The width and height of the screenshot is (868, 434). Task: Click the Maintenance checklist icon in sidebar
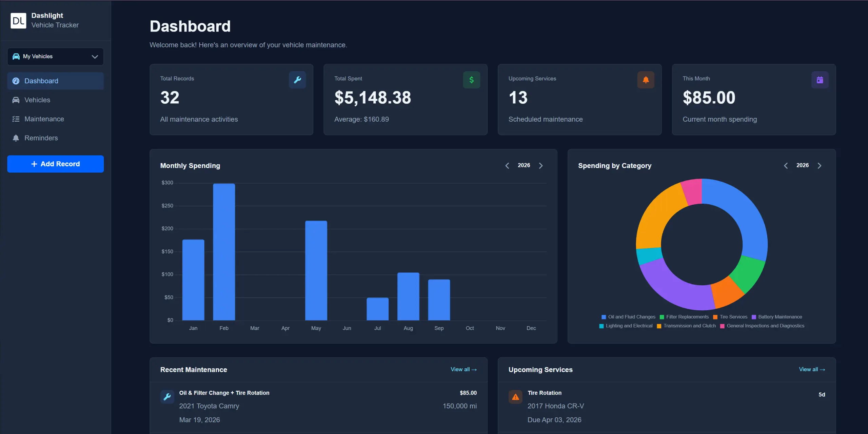(16, 119)
